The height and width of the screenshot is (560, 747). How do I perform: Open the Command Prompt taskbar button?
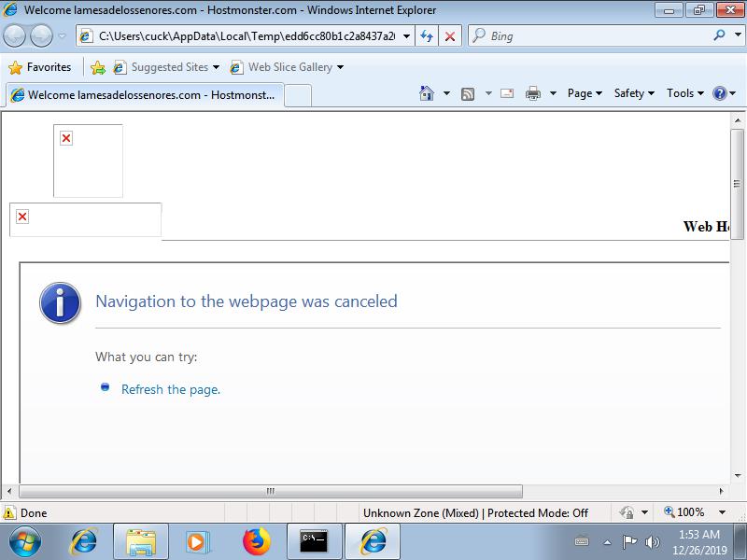tap(314, 542)
